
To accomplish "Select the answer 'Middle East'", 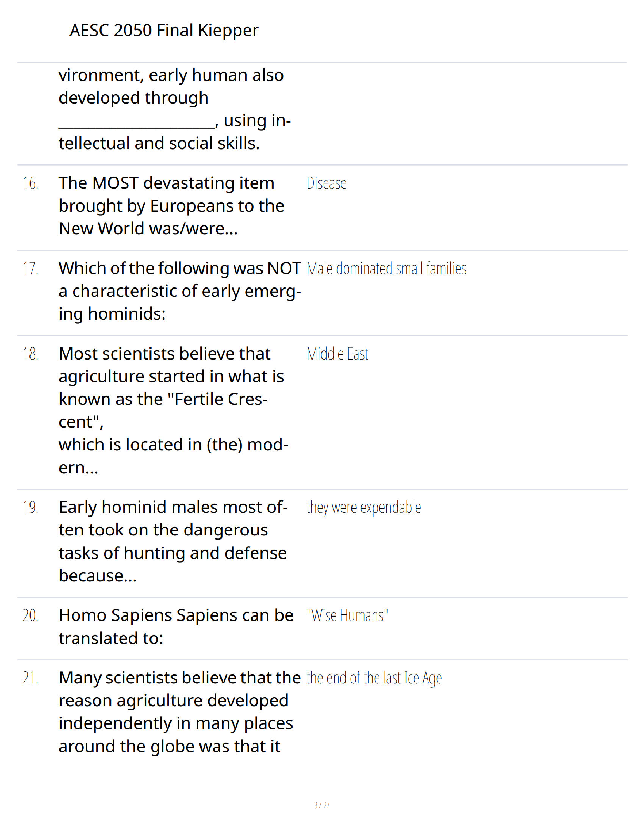I will pyautogui.click(x=338, y=354).
